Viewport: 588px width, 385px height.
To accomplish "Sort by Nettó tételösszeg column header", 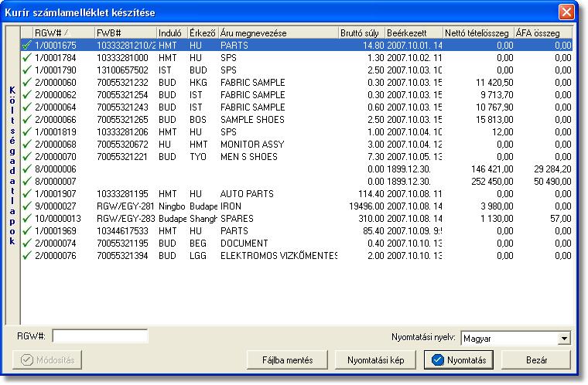I will point(478,33).
